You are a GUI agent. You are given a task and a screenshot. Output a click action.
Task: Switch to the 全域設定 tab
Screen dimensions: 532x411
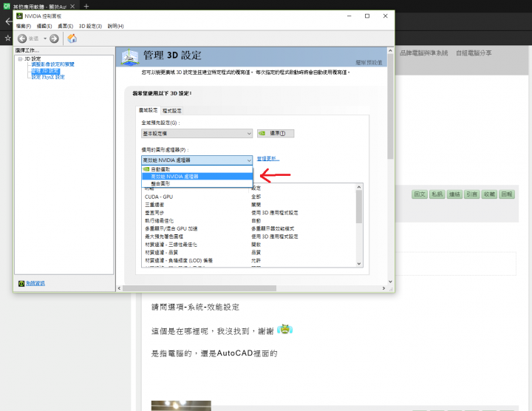(x=148, y=110)
